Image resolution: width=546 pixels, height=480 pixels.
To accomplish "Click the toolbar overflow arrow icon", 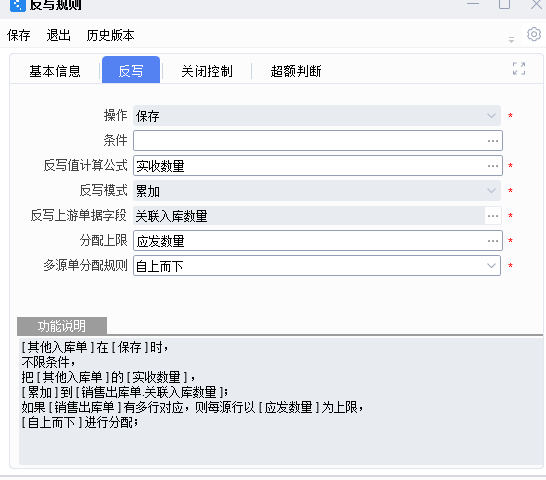I will (x=511, y=40).
